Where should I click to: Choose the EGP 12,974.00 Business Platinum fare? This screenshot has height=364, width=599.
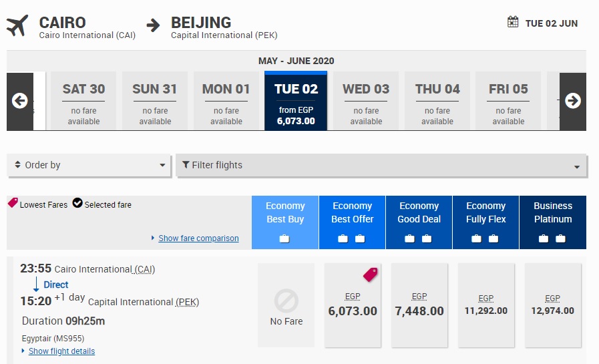(552, 305)
